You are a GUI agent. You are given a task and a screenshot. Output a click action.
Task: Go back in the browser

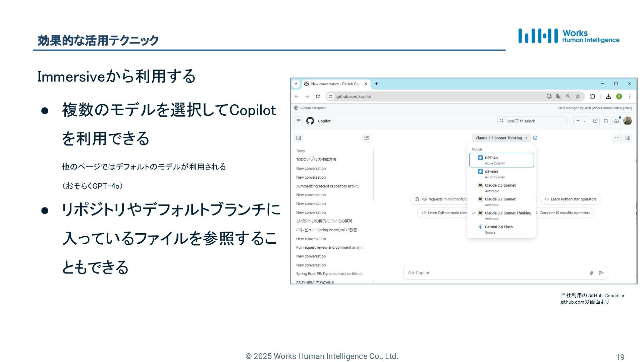297,97
